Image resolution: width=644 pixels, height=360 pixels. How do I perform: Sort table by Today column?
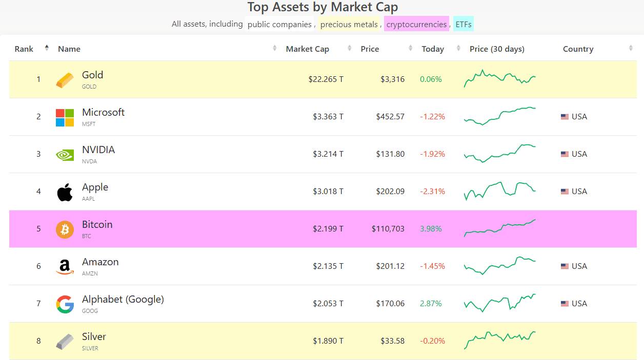point(433,49)
